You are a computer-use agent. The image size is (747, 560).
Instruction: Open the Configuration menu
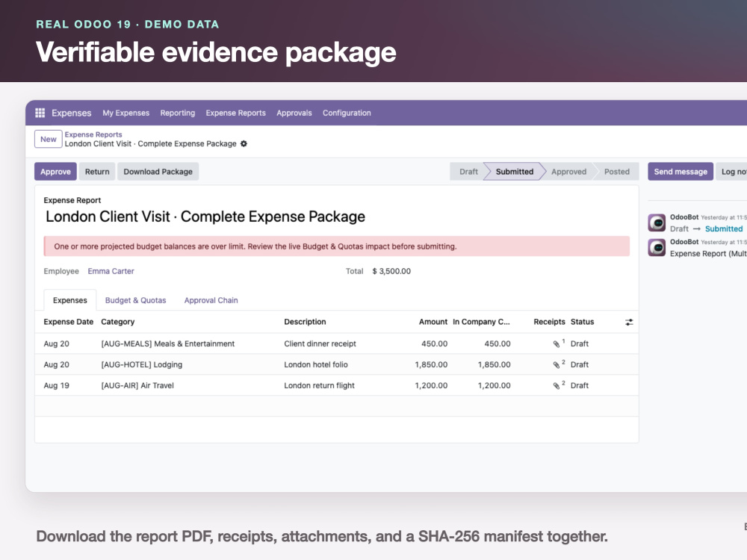347,113
